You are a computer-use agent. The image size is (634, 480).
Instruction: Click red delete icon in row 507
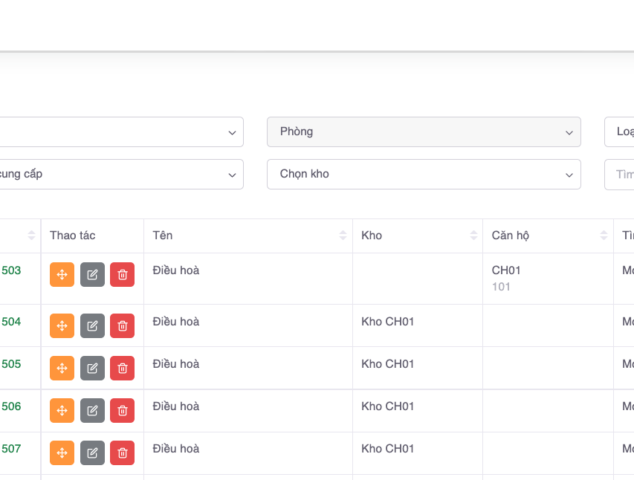click(122, 453)
